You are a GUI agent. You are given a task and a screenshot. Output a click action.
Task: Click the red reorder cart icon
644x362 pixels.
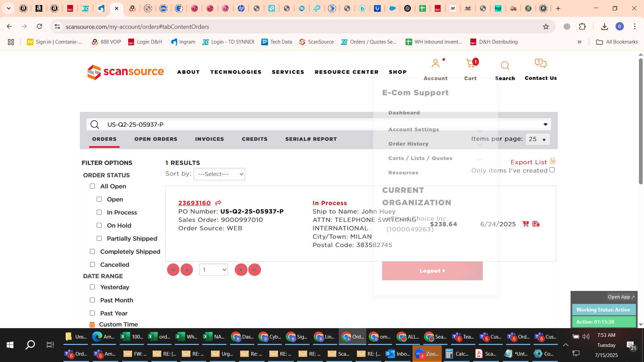(x=526, y=224)
